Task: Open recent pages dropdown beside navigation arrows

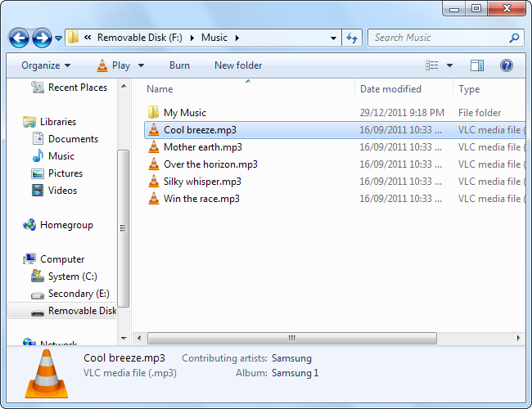Action: tap(58, 38)
